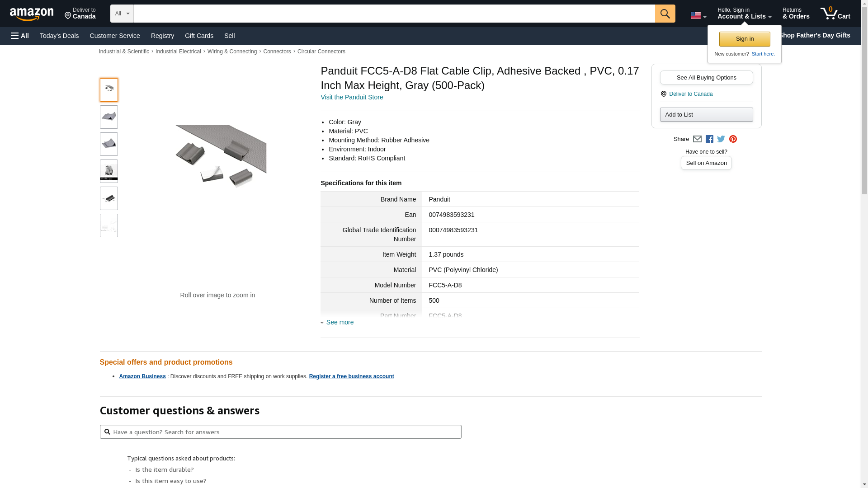Expand See more specifications
Screen dimensions: 868x488
pos(340,322)
